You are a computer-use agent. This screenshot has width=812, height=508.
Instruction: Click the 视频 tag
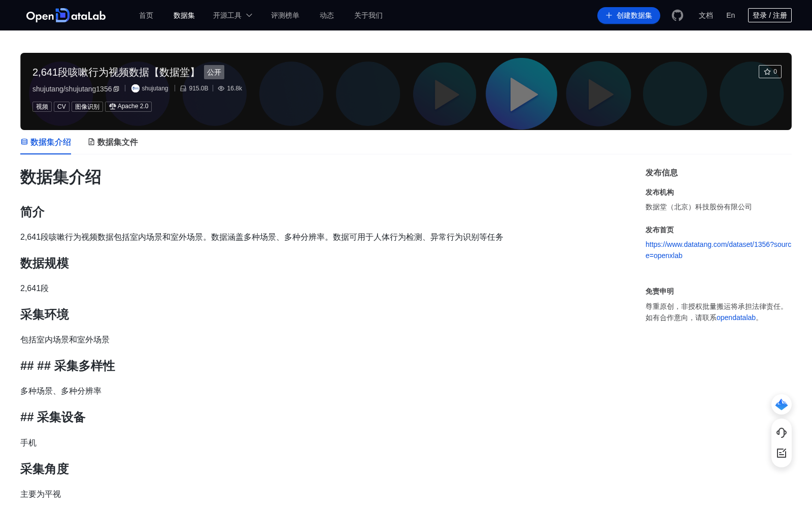point(42,107)
